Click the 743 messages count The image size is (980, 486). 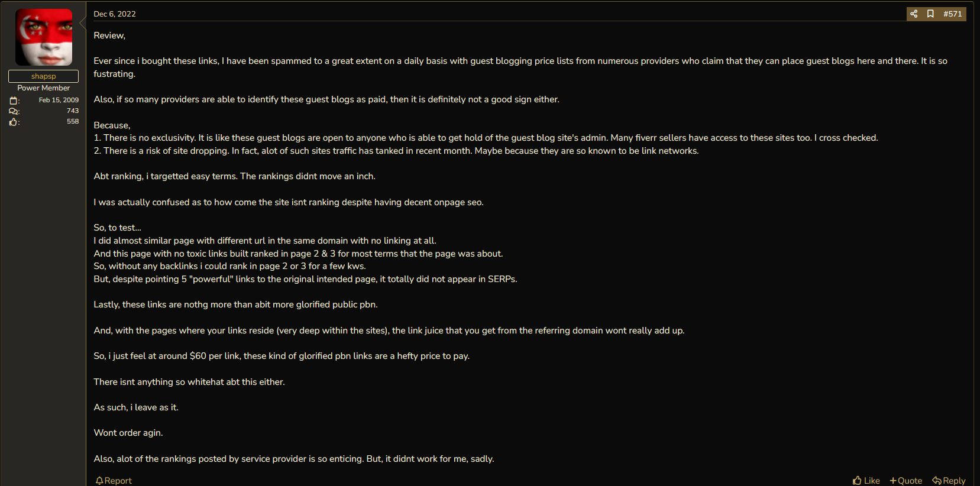[73, 111]
